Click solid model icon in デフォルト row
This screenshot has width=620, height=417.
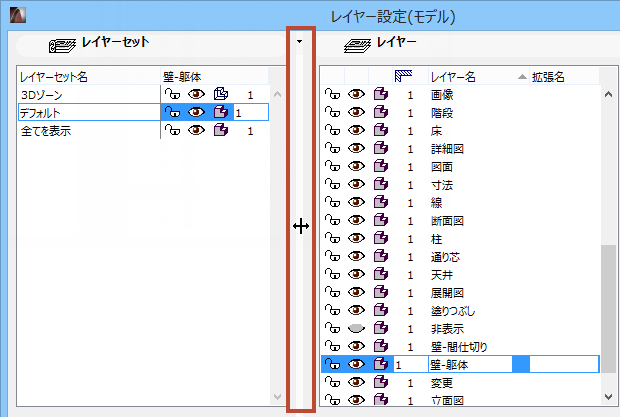221,112
